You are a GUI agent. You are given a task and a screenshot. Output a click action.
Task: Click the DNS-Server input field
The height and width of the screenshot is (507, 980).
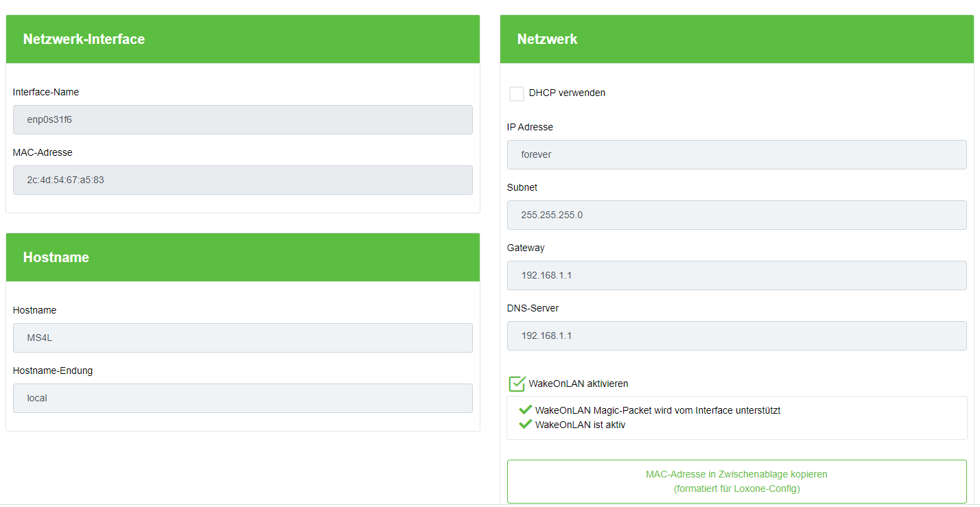pos(736,335)
